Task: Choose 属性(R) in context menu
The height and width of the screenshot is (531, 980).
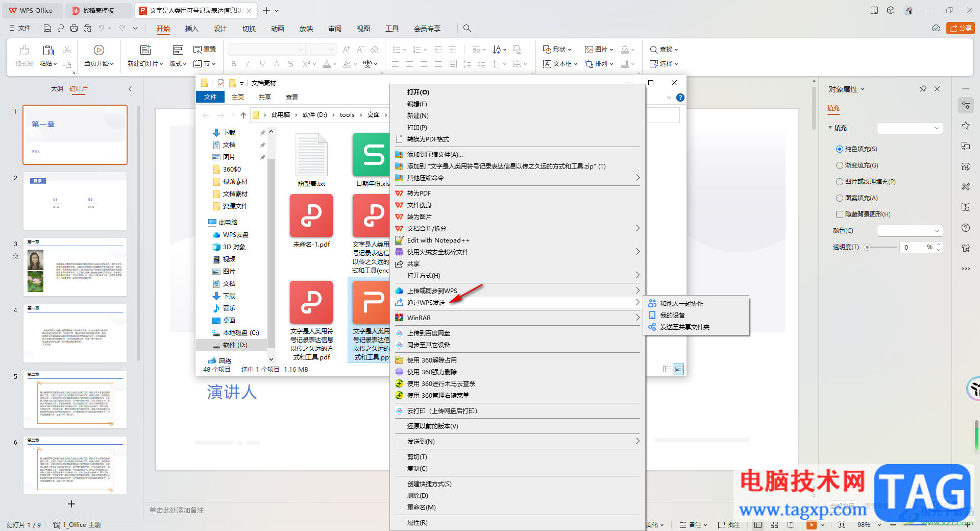Action: coord(515,523)
